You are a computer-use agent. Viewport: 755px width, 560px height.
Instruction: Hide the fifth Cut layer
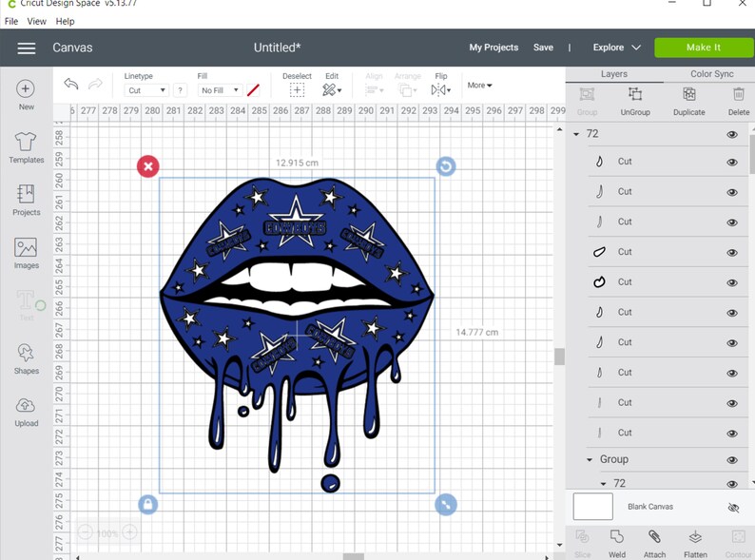[x=732, y=282]
